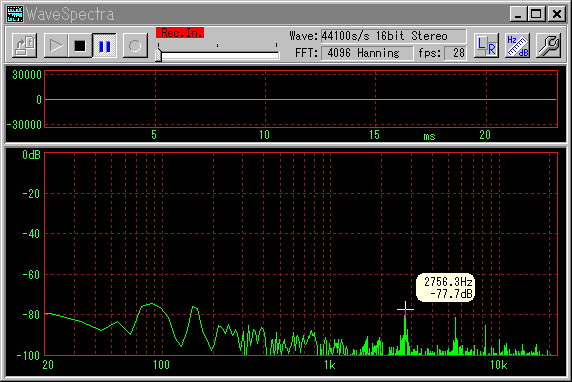Click the fps value 28
The image size is (572, 382).
[x=455, y=53]
